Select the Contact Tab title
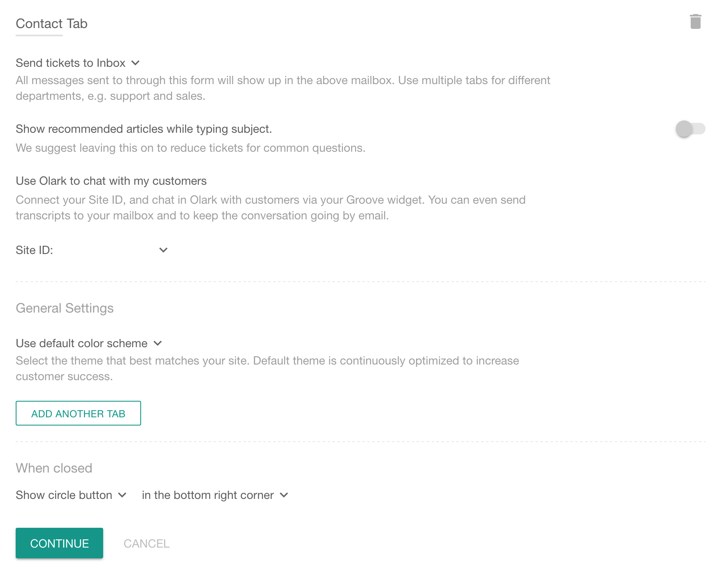The image size is (727, 588). (52, 24)
